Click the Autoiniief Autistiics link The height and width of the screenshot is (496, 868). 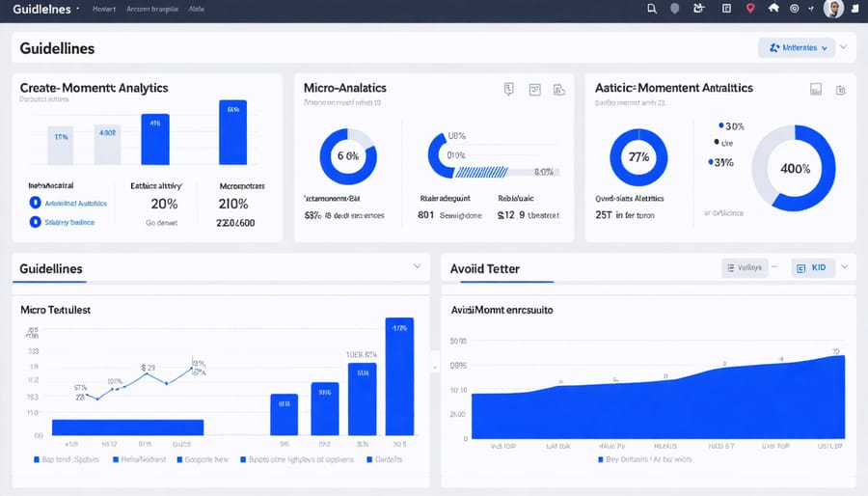tap(76, 204)
